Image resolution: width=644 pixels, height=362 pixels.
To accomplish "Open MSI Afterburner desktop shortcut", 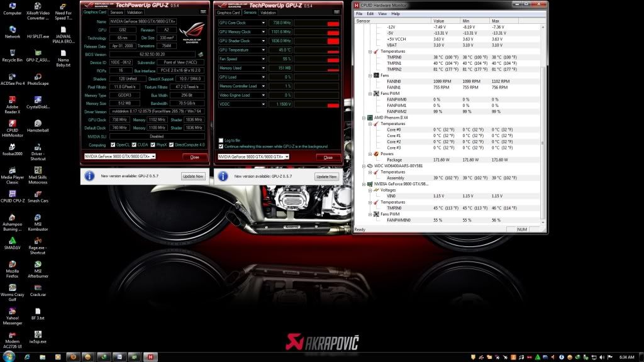I will pos(38,269).
